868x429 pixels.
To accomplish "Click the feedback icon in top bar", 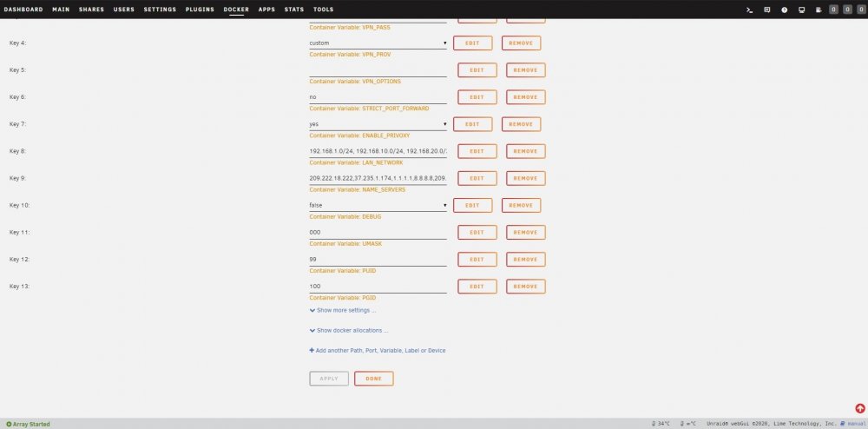I will pos(766,10).
